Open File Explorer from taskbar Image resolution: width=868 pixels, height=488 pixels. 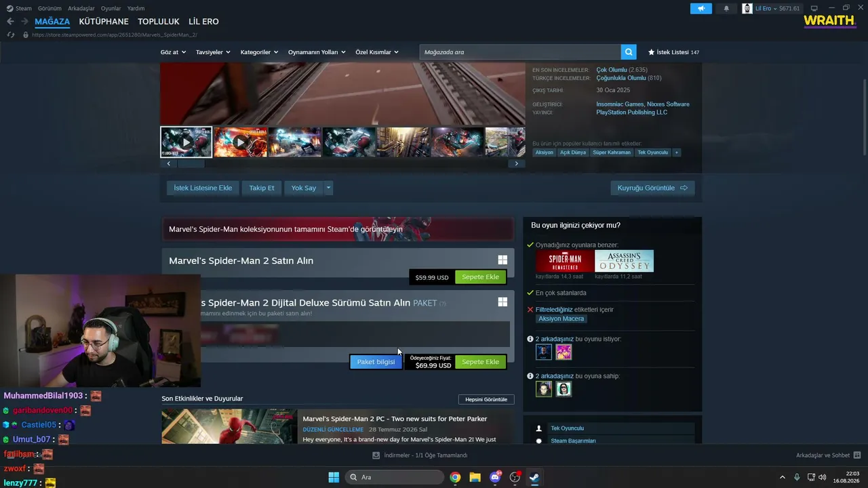click(475, 477)
